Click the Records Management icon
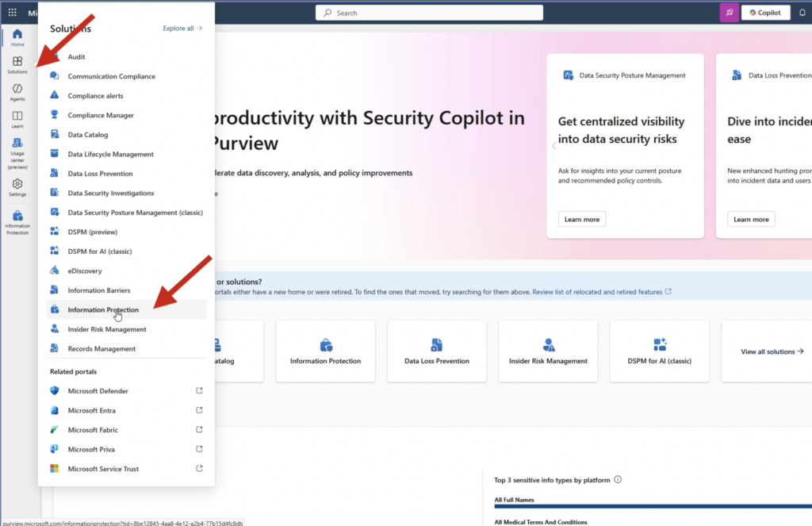Viewport: 812px width, 526px height. click(x=55, y=348)
